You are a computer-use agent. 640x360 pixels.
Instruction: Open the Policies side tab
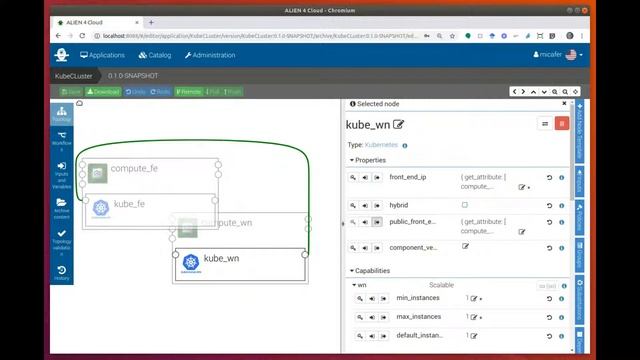[579, 217]
